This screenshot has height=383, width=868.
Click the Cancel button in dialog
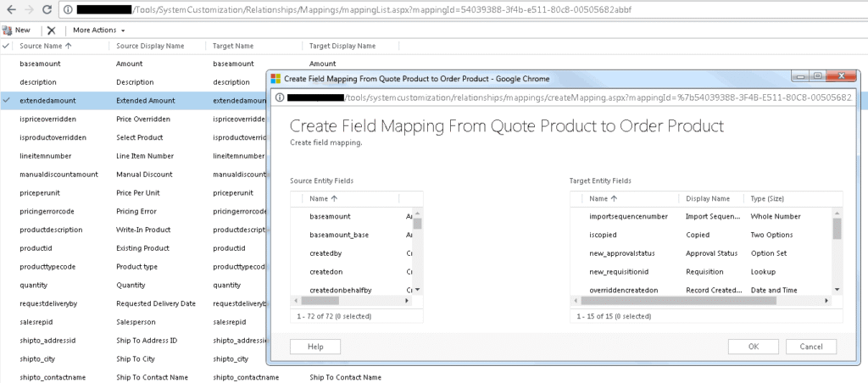click(810, 347)
